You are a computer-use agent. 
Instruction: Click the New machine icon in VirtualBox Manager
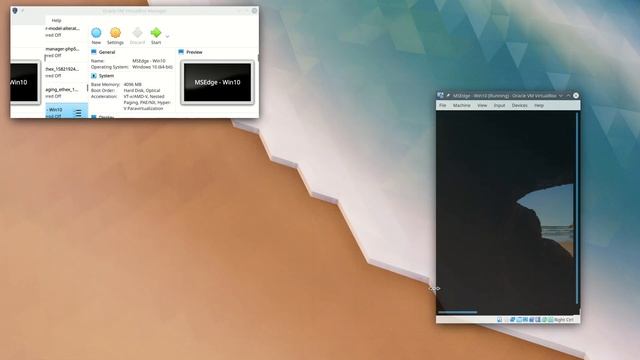tap(96, 33)
